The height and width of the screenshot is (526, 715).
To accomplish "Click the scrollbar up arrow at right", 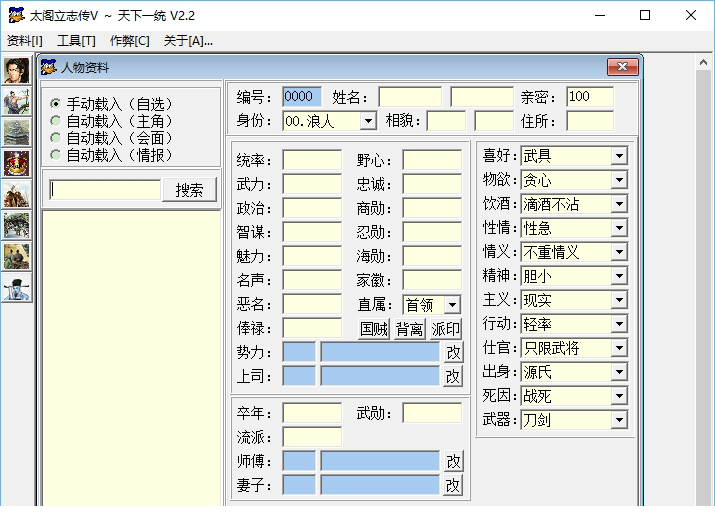I will point(703,63).
